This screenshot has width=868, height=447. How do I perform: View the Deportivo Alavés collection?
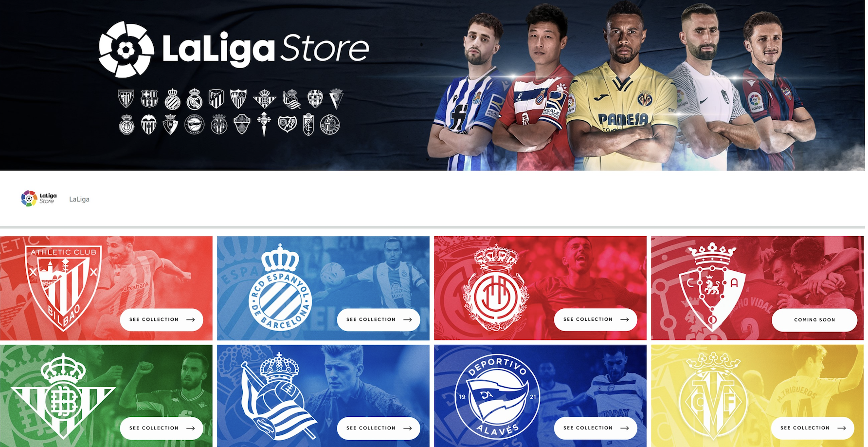coord(596,428)
